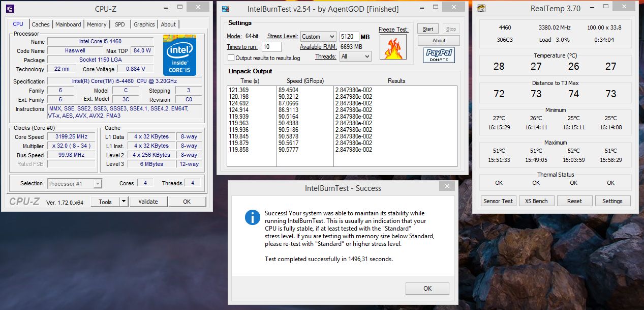Click the Tools button in CPU-Z
This screenshot has width=644, height=310.
point(105,202)
